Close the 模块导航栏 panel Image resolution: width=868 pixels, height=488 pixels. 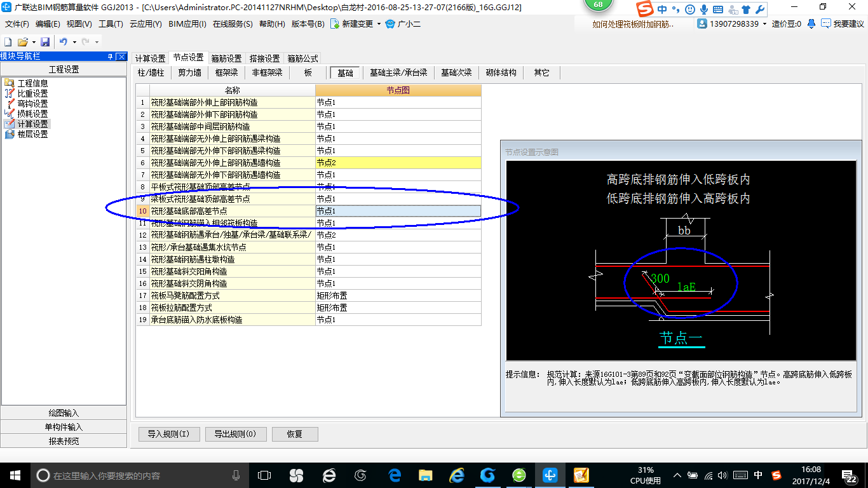pyautogui.click(x=121, y=57)
